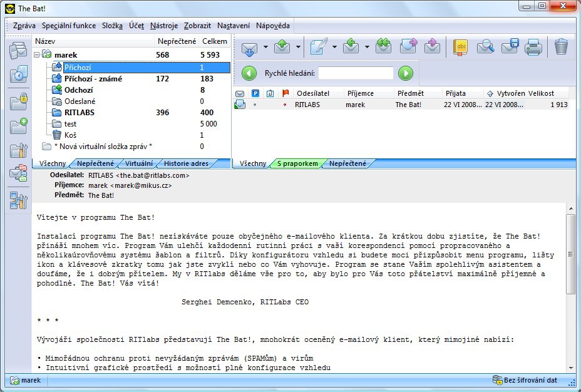Image resolution: width=581 pixels, height=392 pixels.
Task: Switch to the Nepřečtené folder tab
Action: [95, 163]
